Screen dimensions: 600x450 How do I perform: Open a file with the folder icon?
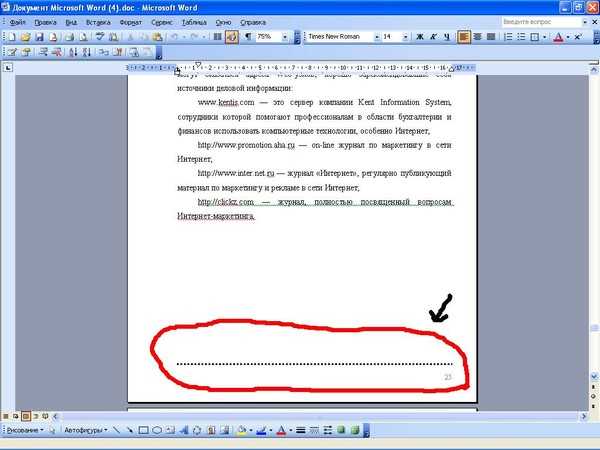tap(26, 37)
